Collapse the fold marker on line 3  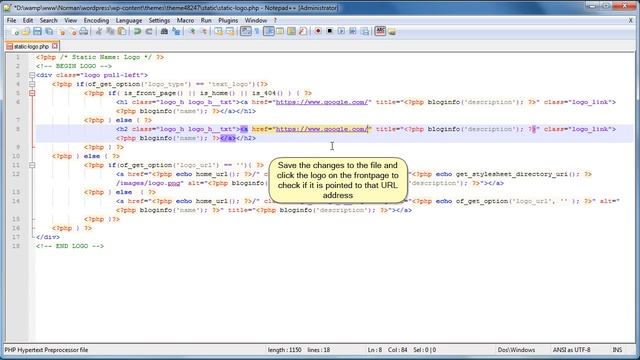(x=32, y=75)
